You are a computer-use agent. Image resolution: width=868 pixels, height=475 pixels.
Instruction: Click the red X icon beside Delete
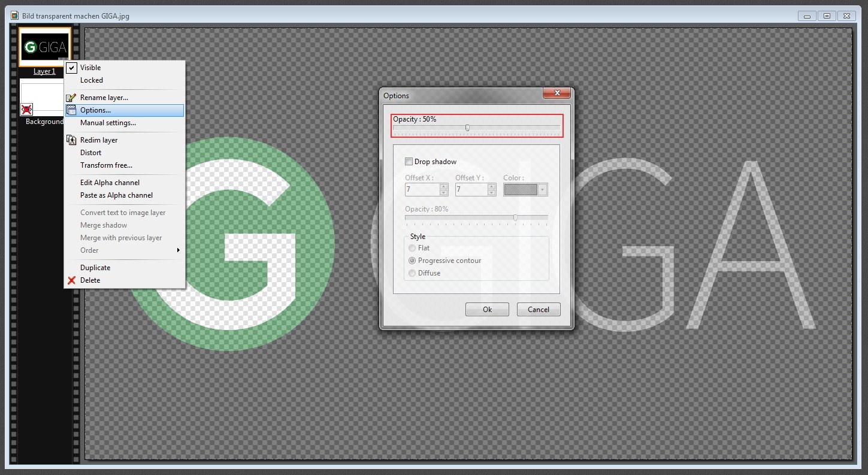coord(71,280)
